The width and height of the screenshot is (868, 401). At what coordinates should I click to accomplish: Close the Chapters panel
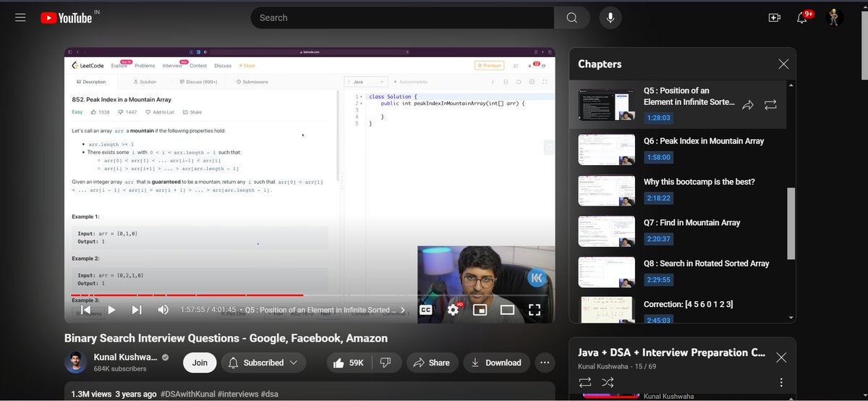tap(783, 64)
